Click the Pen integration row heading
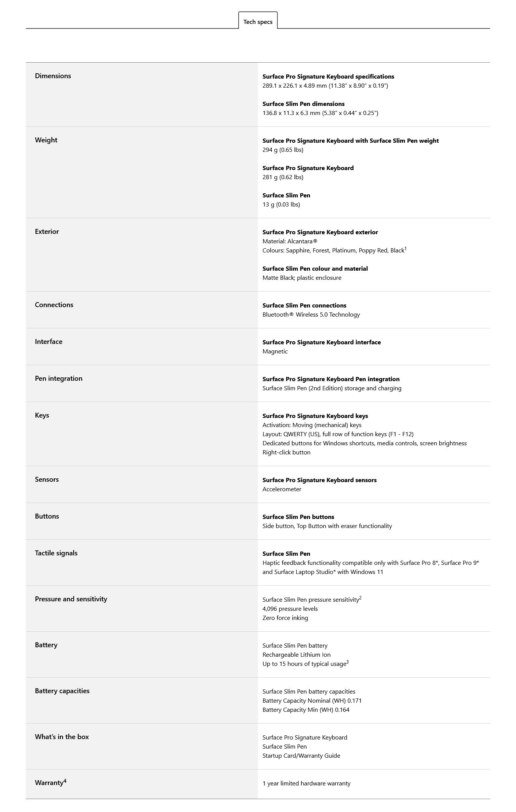The width and height of the screenshot is (516, 812). (59, 378)
